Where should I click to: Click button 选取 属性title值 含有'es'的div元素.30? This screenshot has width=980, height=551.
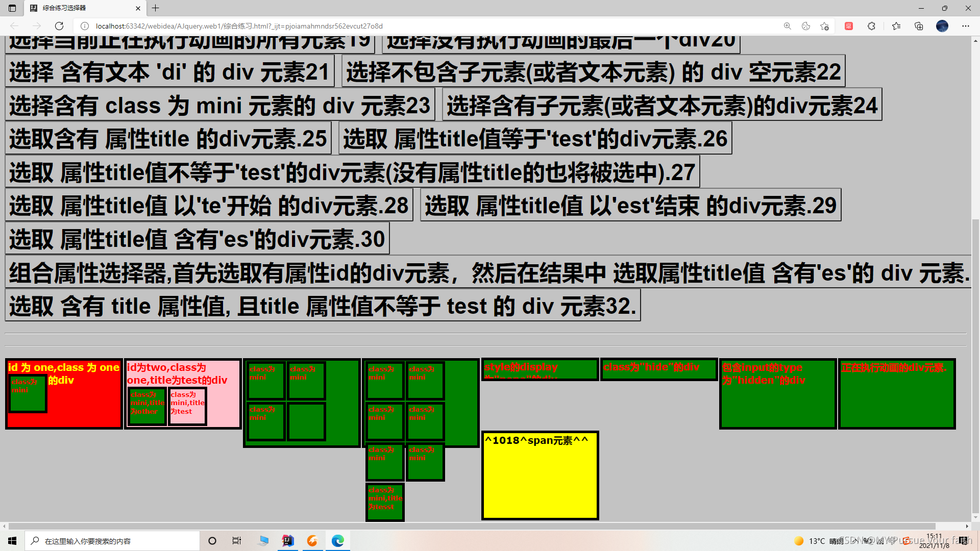(x=197, y=239)
